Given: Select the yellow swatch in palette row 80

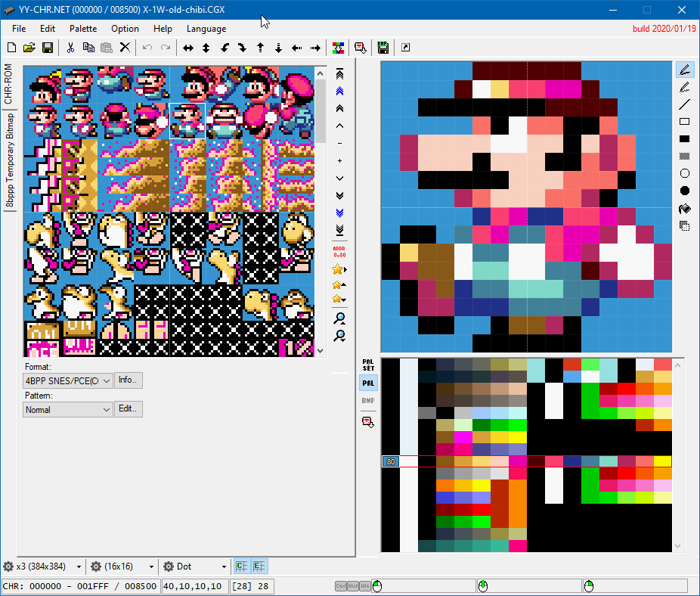Looking at the screenshot, I should (x=662, y=461).
